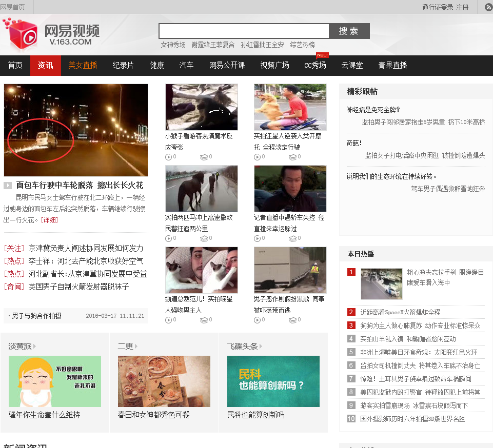Viewport: 493px width, 448px height.
Task: Click the 谢霆锋王菲复合 hot search link
Action: pos(213,45)
